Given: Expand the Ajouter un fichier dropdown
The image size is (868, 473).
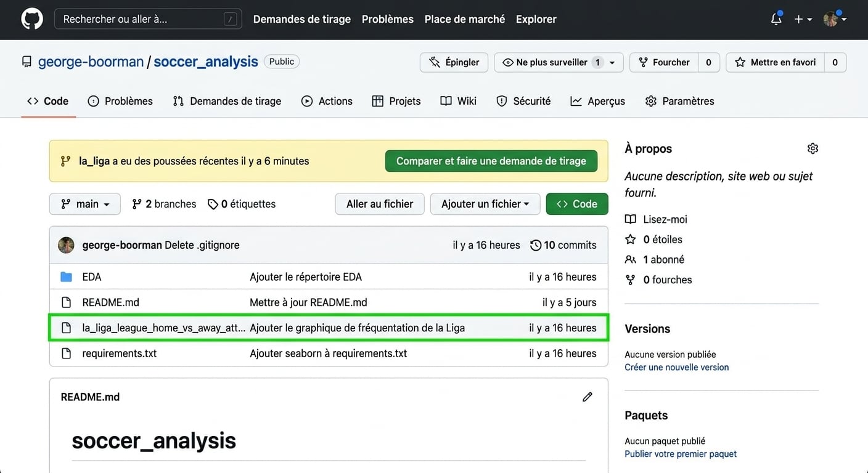Looking at the screenshot, I should coord(485,204).
